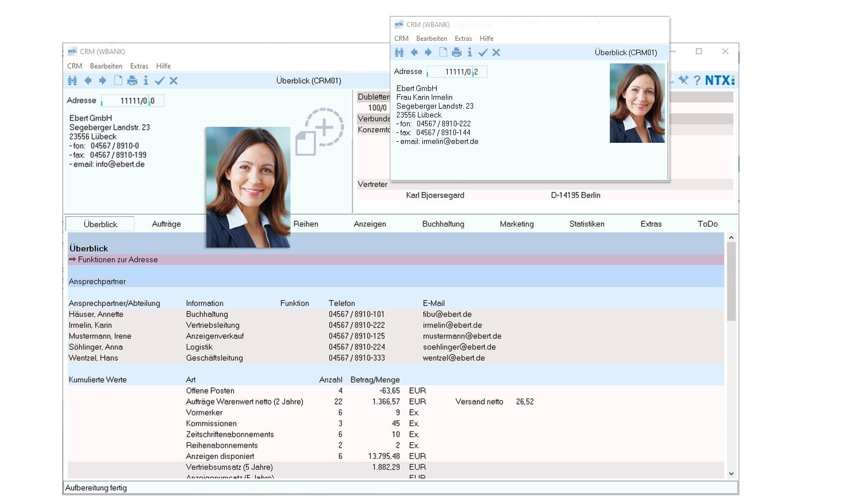Click the vertical scrollbar thumb in overview

(x=731, y=281)
